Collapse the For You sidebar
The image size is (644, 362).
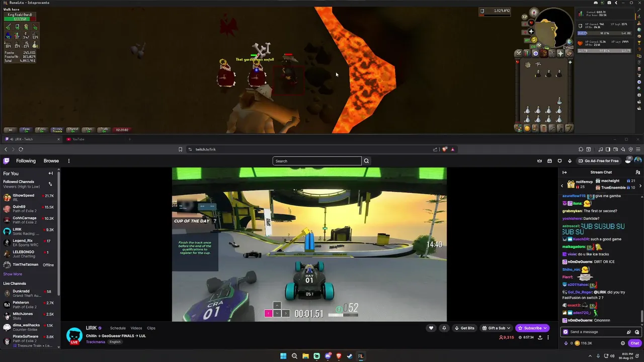coord(50,173)
